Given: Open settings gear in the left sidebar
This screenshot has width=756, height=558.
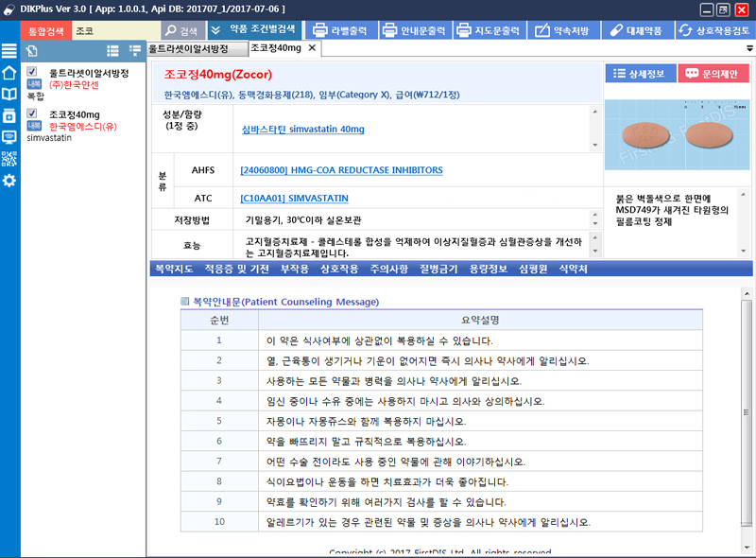Looking at the screenshot, I should click(9, 180).
